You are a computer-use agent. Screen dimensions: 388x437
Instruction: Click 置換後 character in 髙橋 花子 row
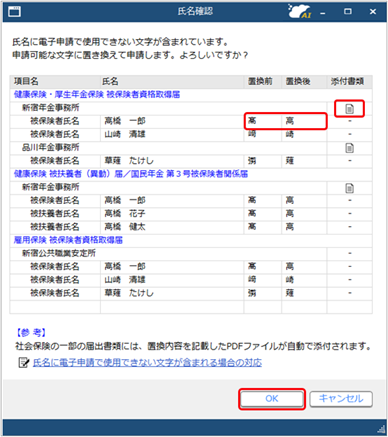[290, 214]
